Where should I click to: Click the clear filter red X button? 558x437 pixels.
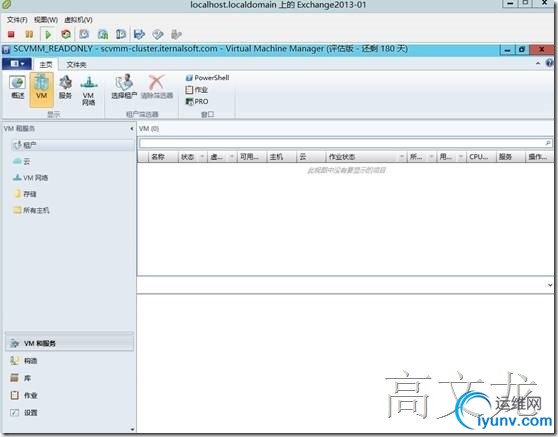pyautogui.click(x=157, y=87)
